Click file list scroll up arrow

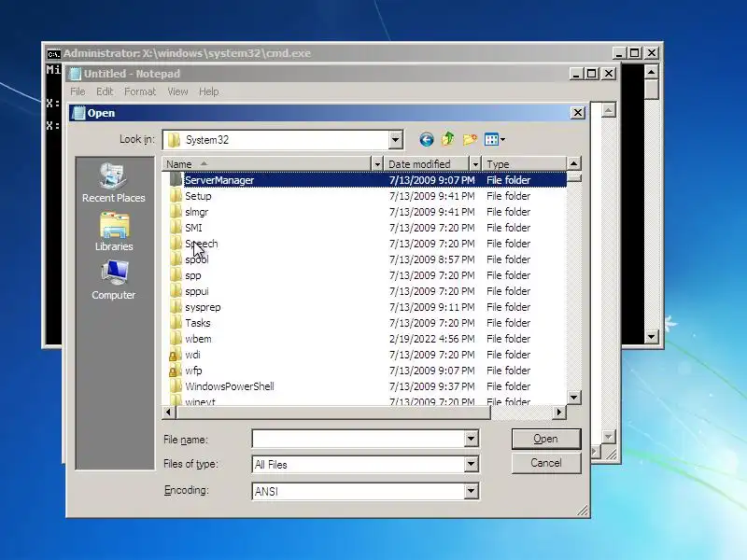point(573,164)
